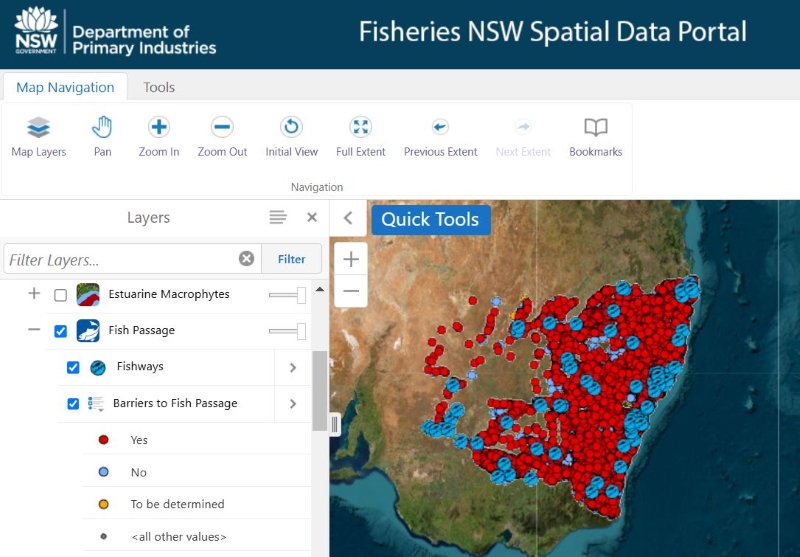Expand the Estuarine Macrophytes layer group

(x=34, y=293)
